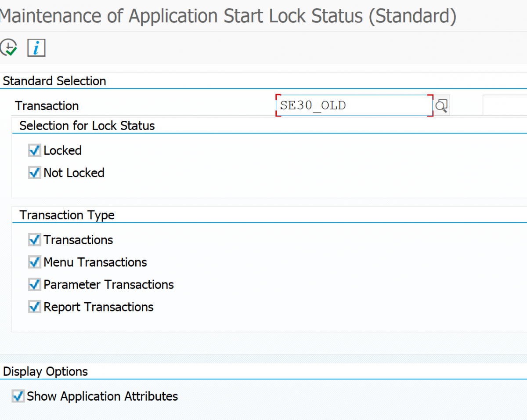Viewport: 527px width, 420px height.
Task: Open the program information icon
Action: pos(36,47)
